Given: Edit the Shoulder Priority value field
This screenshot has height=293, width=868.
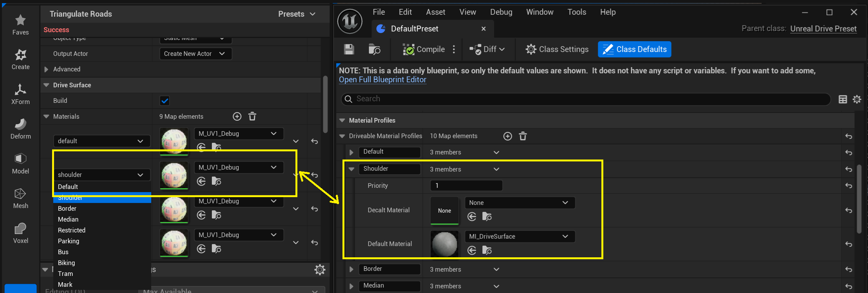Looking at the screenshot, I should [x=466, y=186].
